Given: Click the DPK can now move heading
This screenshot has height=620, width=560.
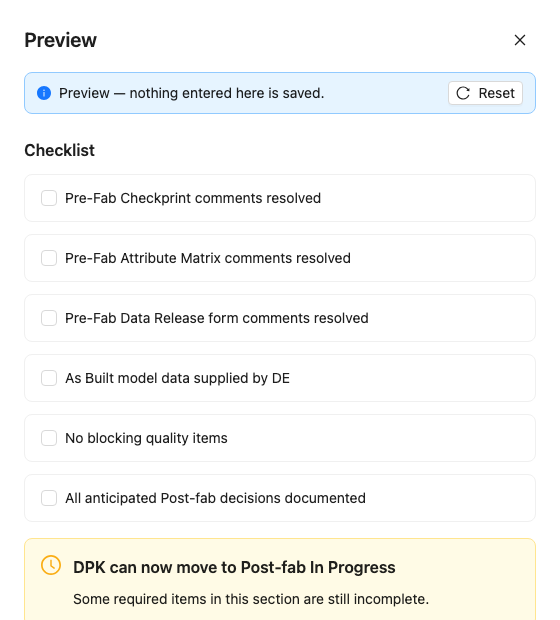Looking at the screenshot, I should coord(234,567).
